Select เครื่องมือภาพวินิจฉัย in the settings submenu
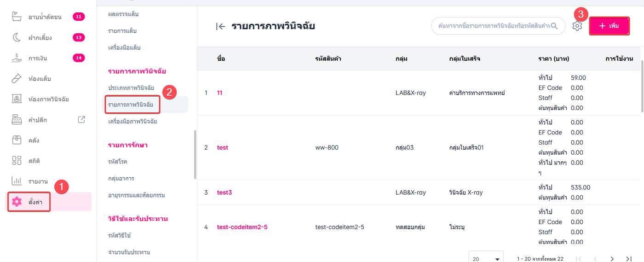The image size is (644, 262). 132,122
